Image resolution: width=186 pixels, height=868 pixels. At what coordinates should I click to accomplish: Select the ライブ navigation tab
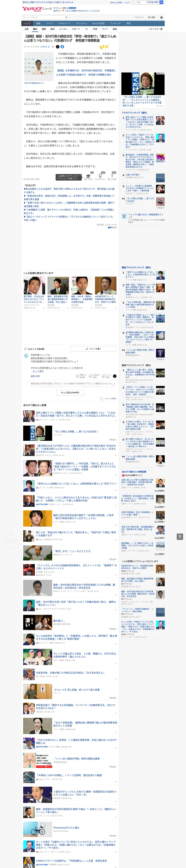(49, 23)
